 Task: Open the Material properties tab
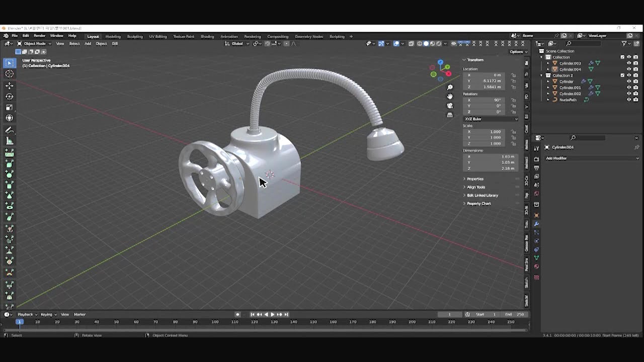click(536, 266)
